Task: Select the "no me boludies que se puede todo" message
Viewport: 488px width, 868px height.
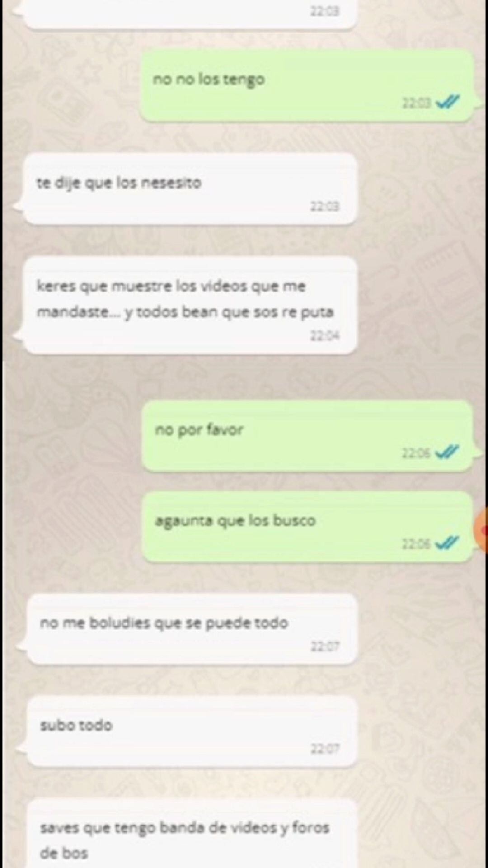Action: tap(192, 629)
